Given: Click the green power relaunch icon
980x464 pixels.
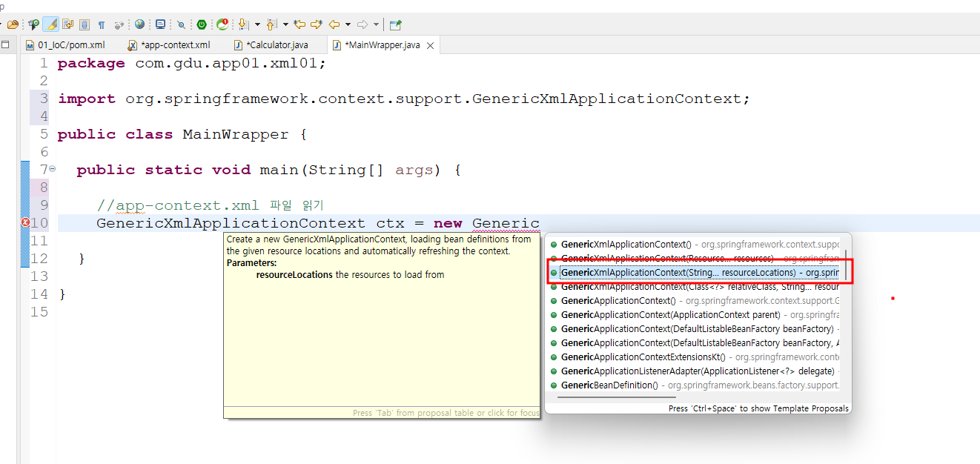Looking at the screenshot, I should point(202,24).
